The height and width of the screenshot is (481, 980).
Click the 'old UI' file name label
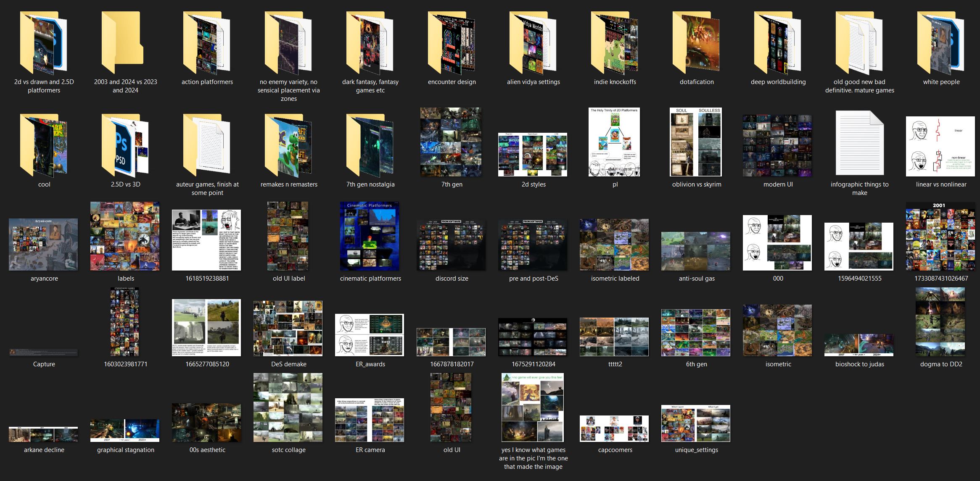tap(452, 450)
